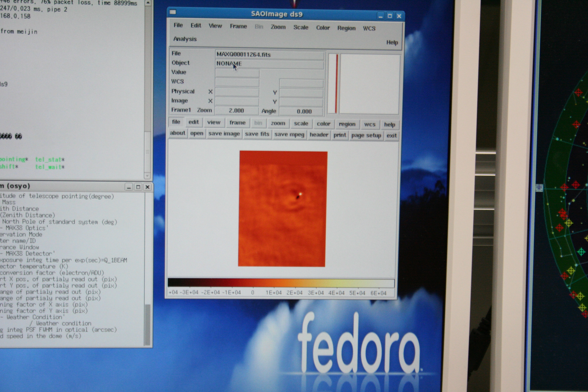Open the Help menu in ds9

click(x=392, y=43)
